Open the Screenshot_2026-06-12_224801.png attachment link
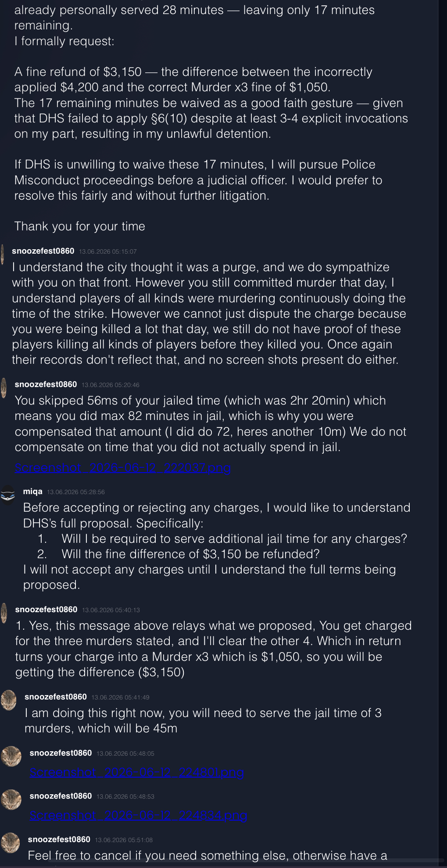The width and height of the screenshot is (447, 868). tap(137, 772)
